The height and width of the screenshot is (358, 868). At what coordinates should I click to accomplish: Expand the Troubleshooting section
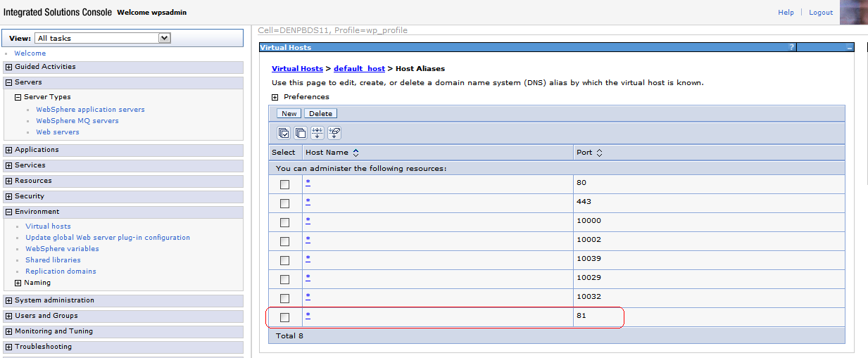(8, 347)
